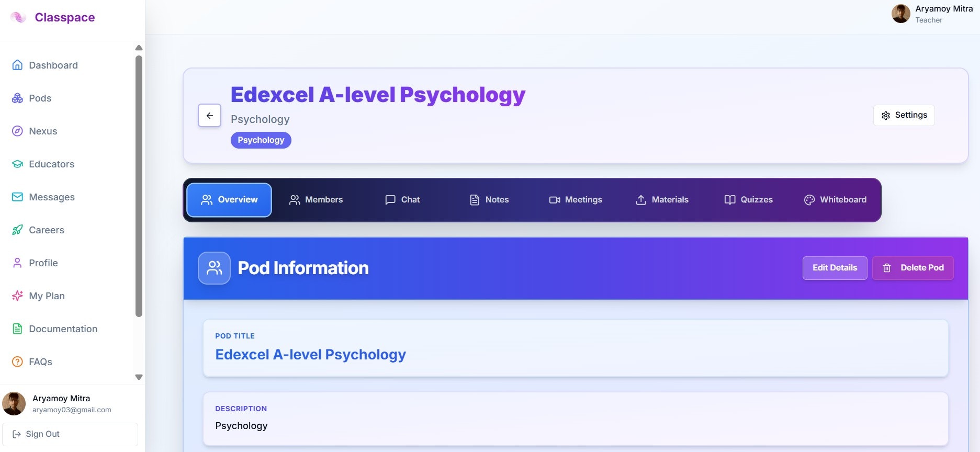Open My Plan in the sidebar
The image size is (980, 452).
(67, 296)
